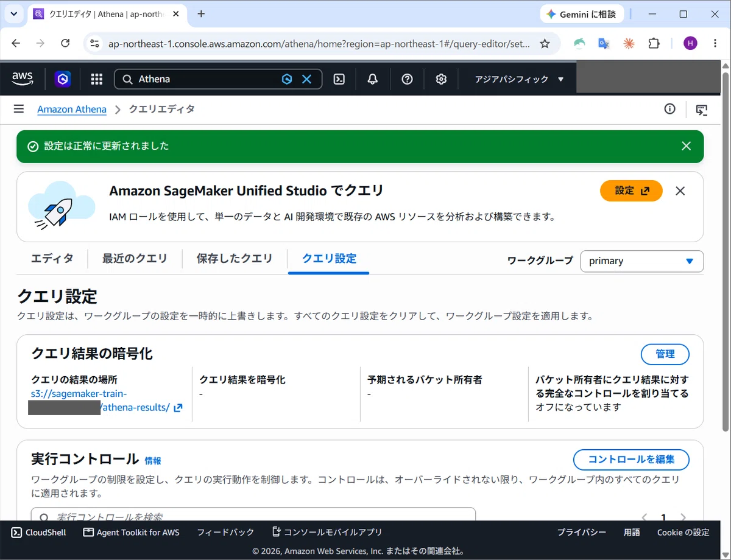Follow the Amazon Athena breadcrumb link
Image resolution: width=731 pixels, height=560 pixels.
[72, 110]
